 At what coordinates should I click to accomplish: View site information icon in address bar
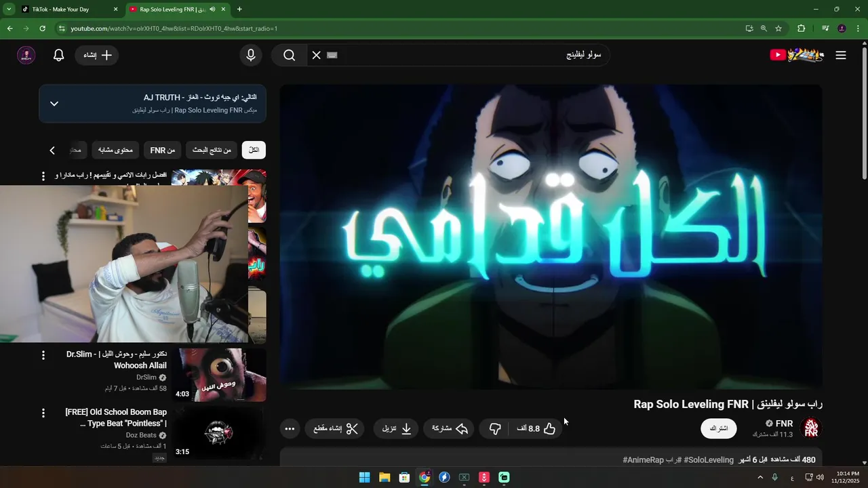click(62, 28)
